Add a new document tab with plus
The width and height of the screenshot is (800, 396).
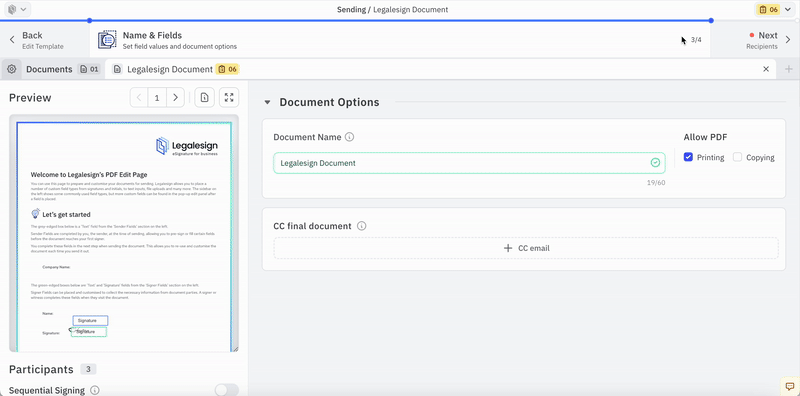tap(788, 69)
